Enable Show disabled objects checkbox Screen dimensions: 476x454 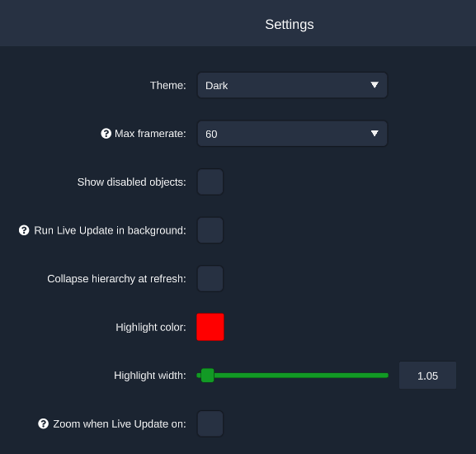pyautogui.click(x=210, y=182)
